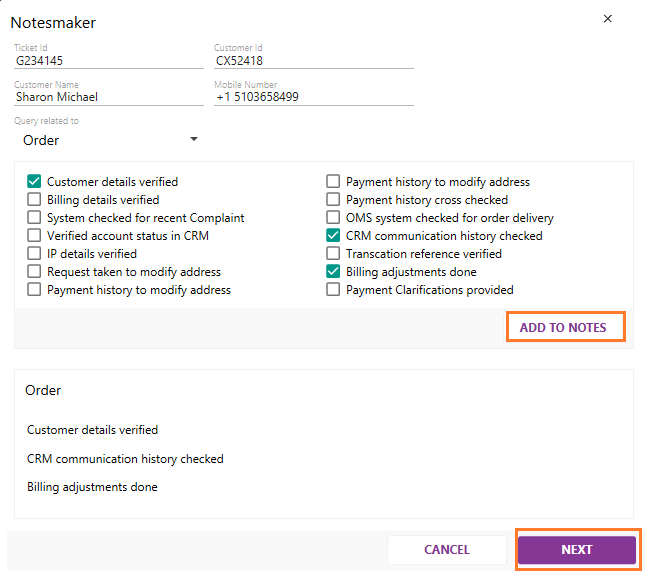The height and width of the screenshot is (573, 645).
Task: Open the Query related to dropdown arrow
Action: [194, 139]
